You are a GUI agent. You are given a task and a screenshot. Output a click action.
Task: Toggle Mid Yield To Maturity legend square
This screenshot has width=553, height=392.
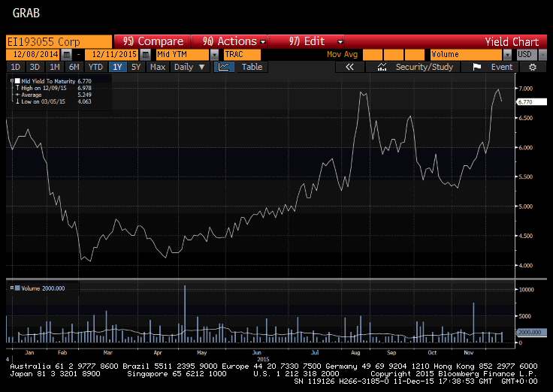[17, 81]
